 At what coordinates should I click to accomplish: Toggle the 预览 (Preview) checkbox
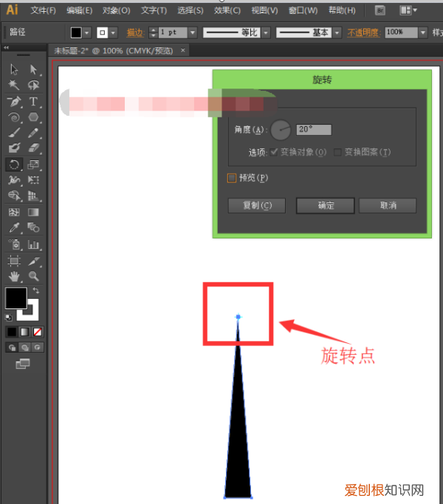coord(232,177)
